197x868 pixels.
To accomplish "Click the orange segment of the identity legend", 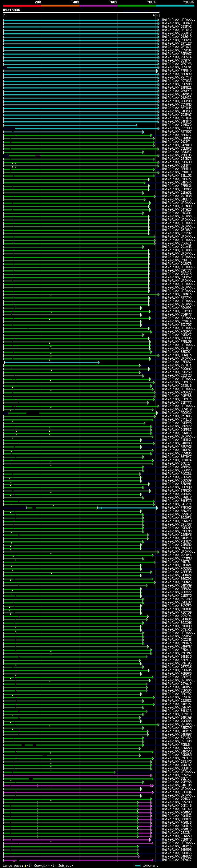I will pos(60,6).
